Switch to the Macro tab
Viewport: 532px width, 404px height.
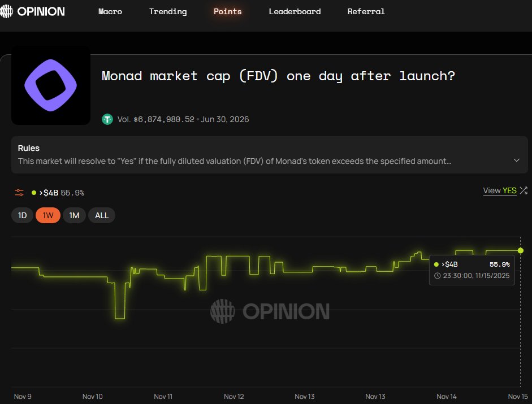coord(110,11)
